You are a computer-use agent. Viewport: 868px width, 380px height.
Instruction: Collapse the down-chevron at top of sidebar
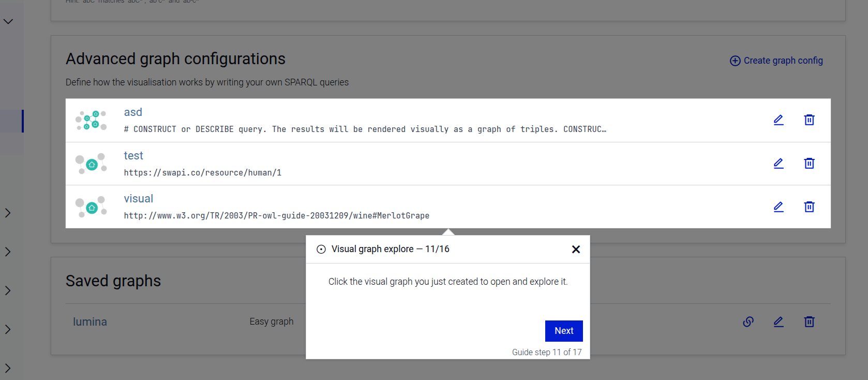coord(8,21)
